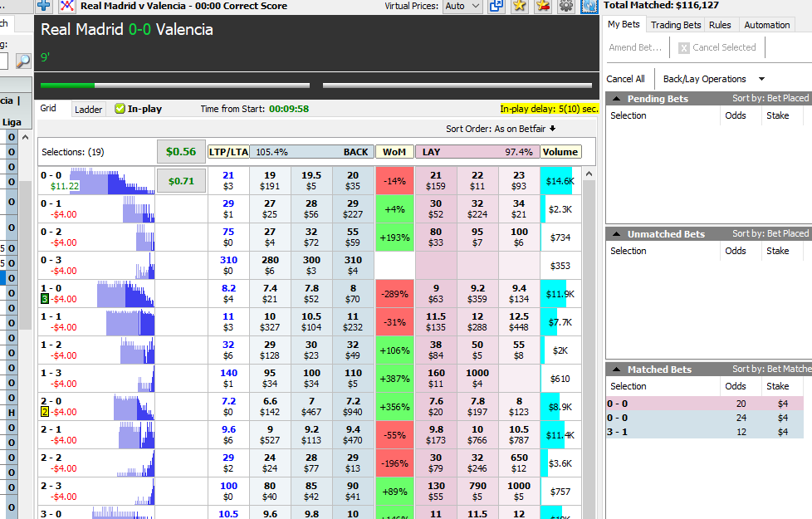Screen dimensions: 812x519
Task: Click the green $0.56 button in the header
Action: (x=181, y=152)
